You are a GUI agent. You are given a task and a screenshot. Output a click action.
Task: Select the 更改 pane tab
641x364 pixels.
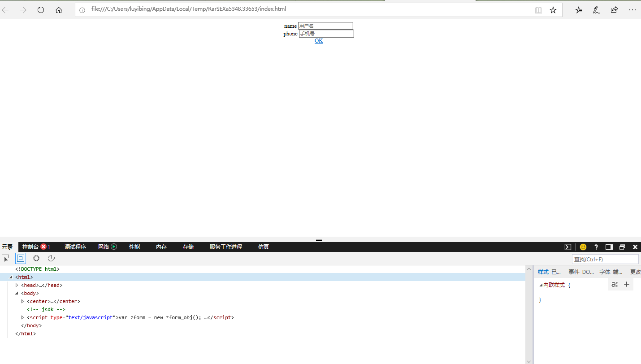tap(636, 272)
